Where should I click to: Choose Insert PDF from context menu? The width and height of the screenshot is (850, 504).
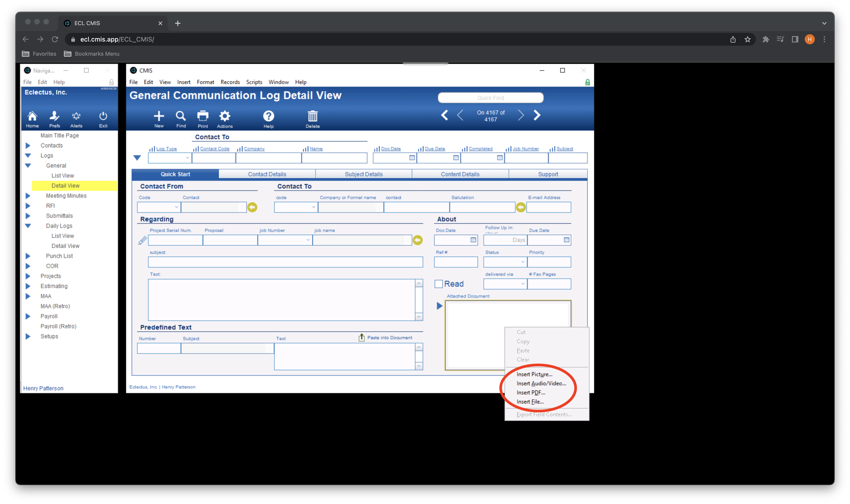[531, 393]
